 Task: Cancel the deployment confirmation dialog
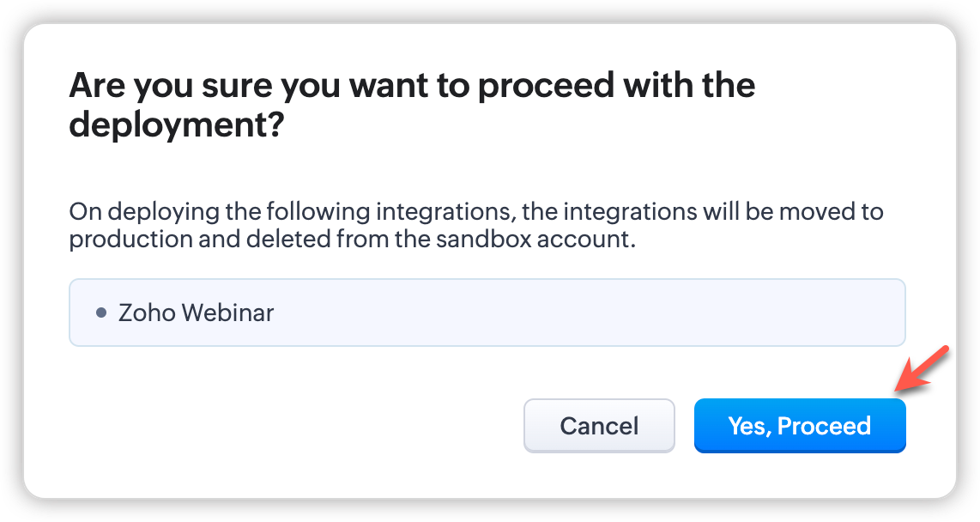coord(599,426)
